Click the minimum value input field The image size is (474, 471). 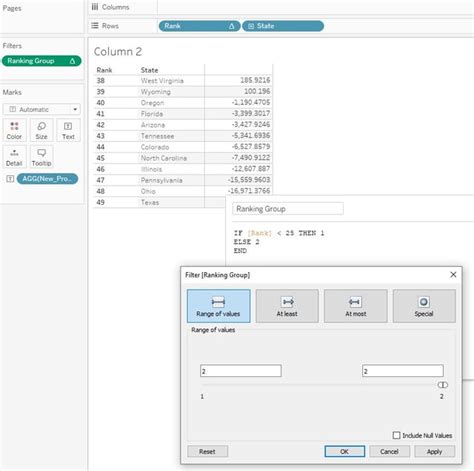(241, 371)
